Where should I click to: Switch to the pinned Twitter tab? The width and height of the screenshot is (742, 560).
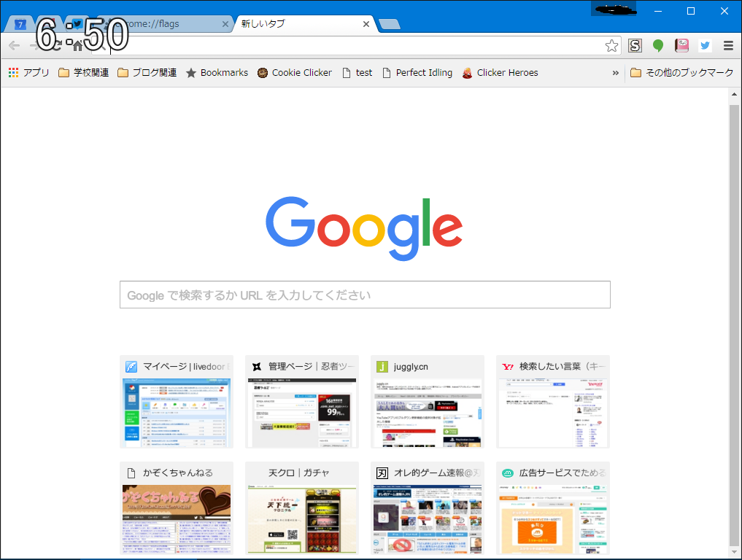pos(77,23)
